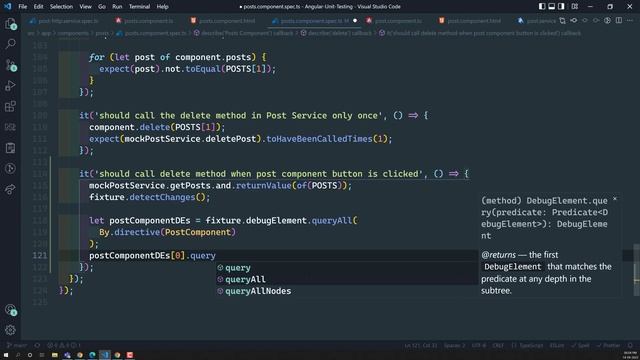Close the DebugElement.query documentation popup
The height and width of the screenshot is (360, 640).
615,199
